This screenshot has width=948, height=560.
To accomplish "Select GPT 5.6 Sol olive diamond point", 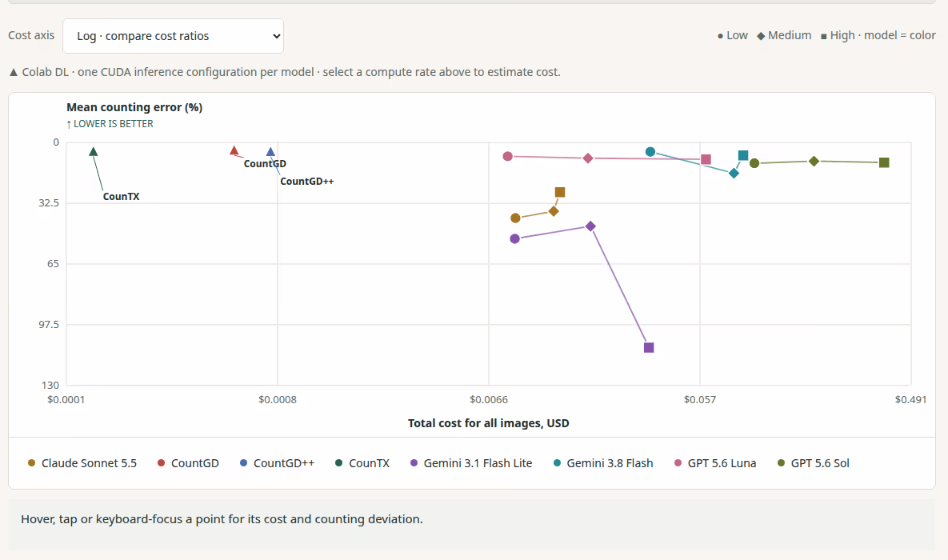I will (x=814, y=161).
